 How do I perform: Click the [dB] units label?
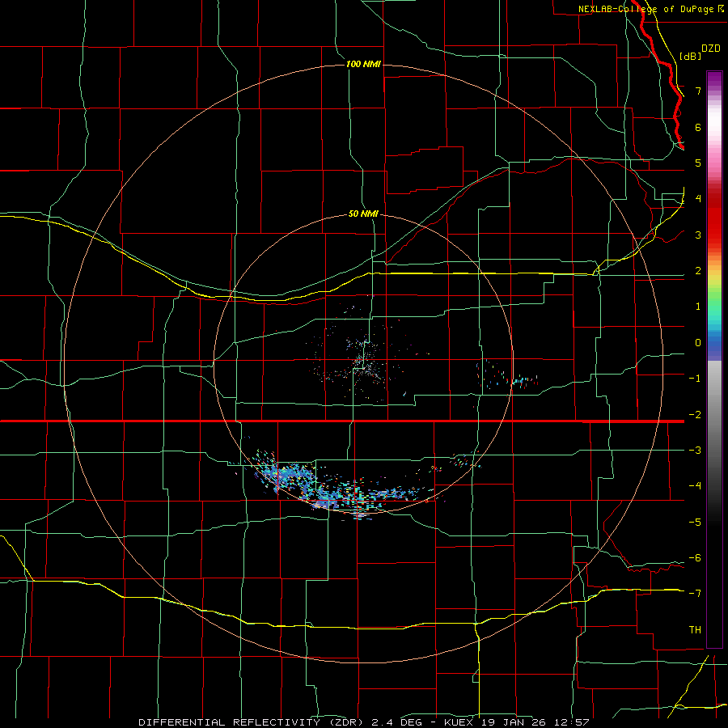(x=691, y=56)
